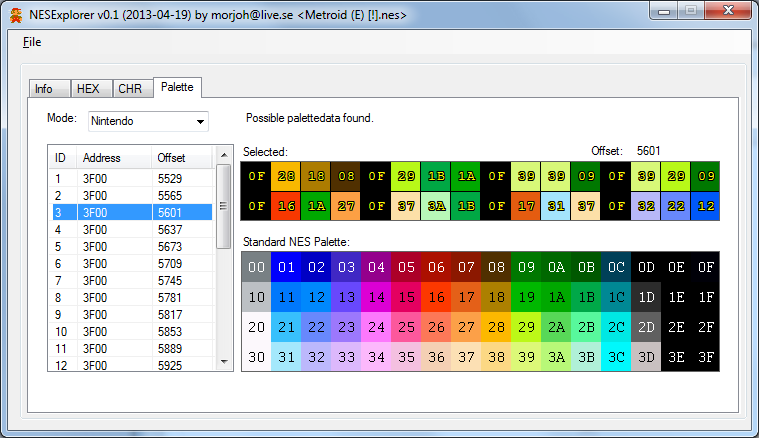Pick color 1C in Standard NES Palette
Screen dimensions: 759x438
coord(616,297)
